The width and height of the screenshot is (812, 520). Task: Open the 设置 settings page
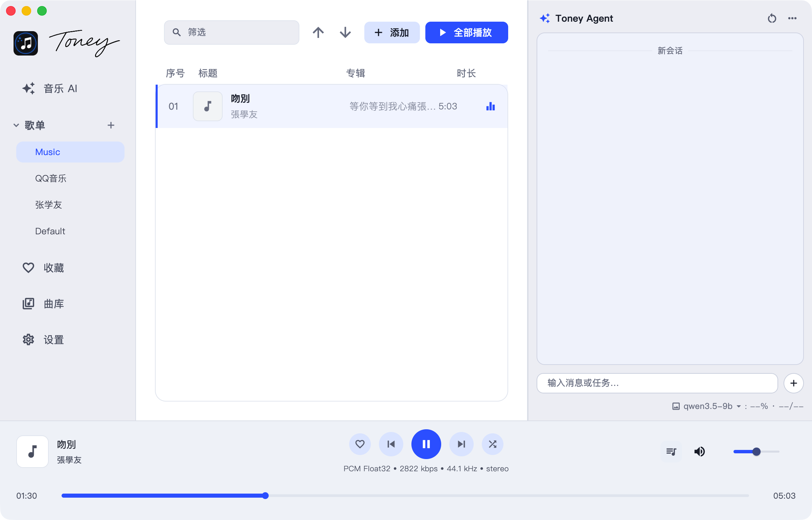53,340
